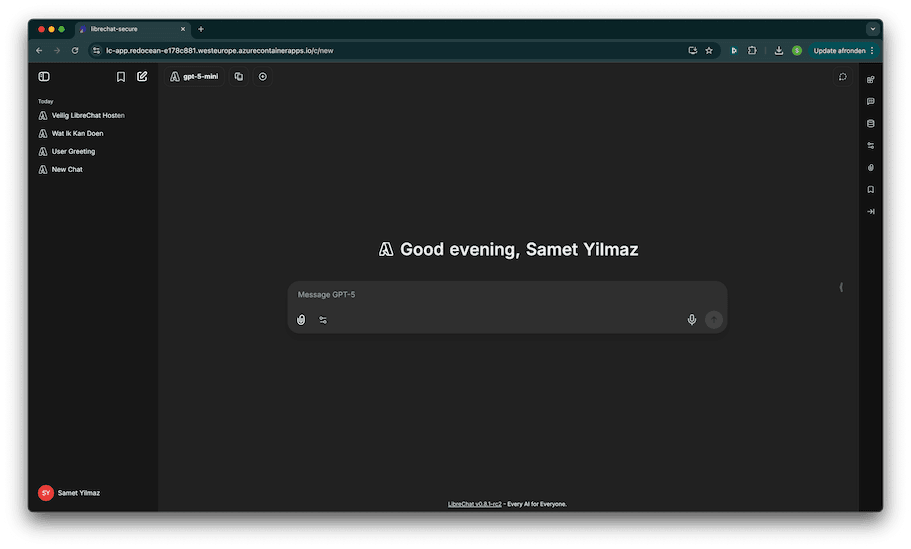Open tools options in message box

tap(323, 320)
